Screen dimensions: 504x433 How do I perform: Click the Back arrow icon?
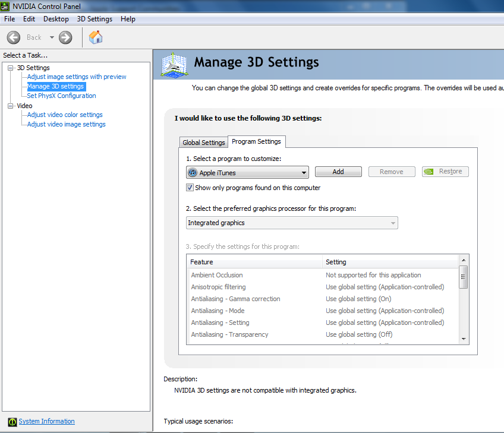(x=14, y=37)
